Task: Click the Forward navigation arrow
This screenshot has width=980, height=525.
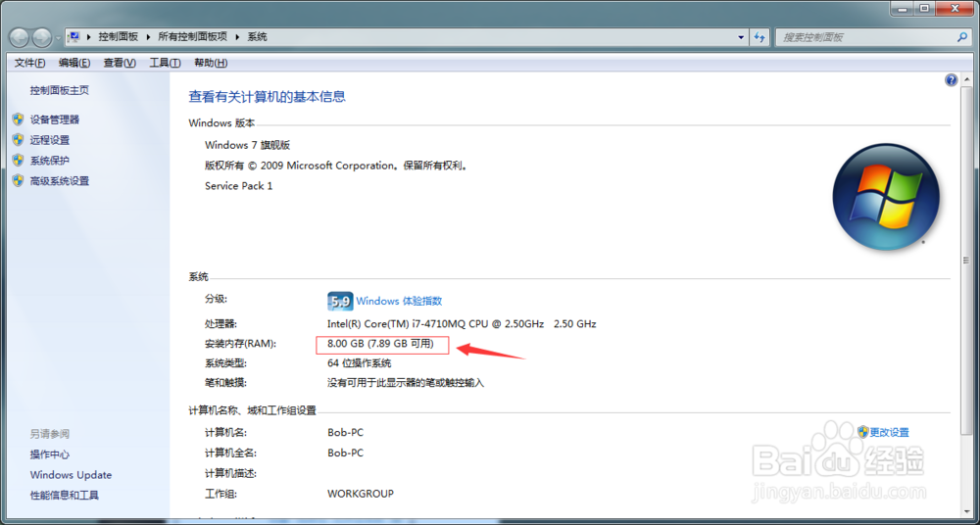Action: coord(41,37)
